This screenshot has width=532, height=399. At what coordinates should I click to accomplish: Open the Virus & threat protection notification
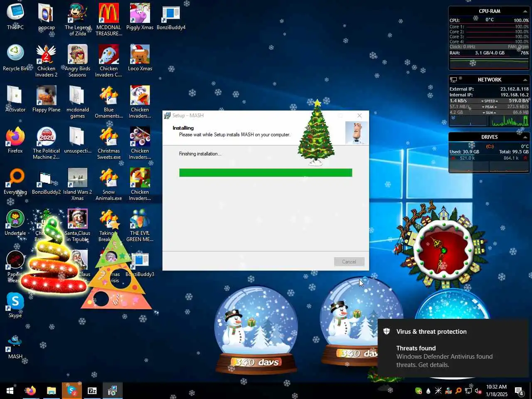click(453, 348)
